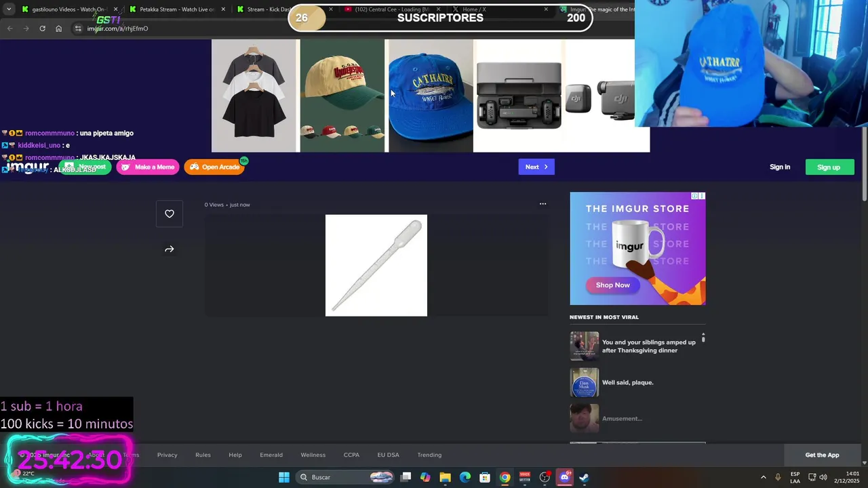Open Steam from the taskbar

[x=584, y=477]
